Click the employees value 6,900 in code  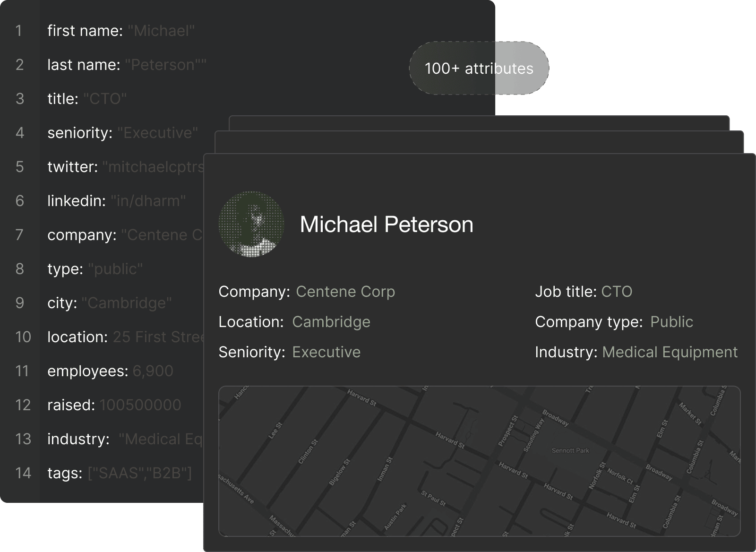coord(153,371)
